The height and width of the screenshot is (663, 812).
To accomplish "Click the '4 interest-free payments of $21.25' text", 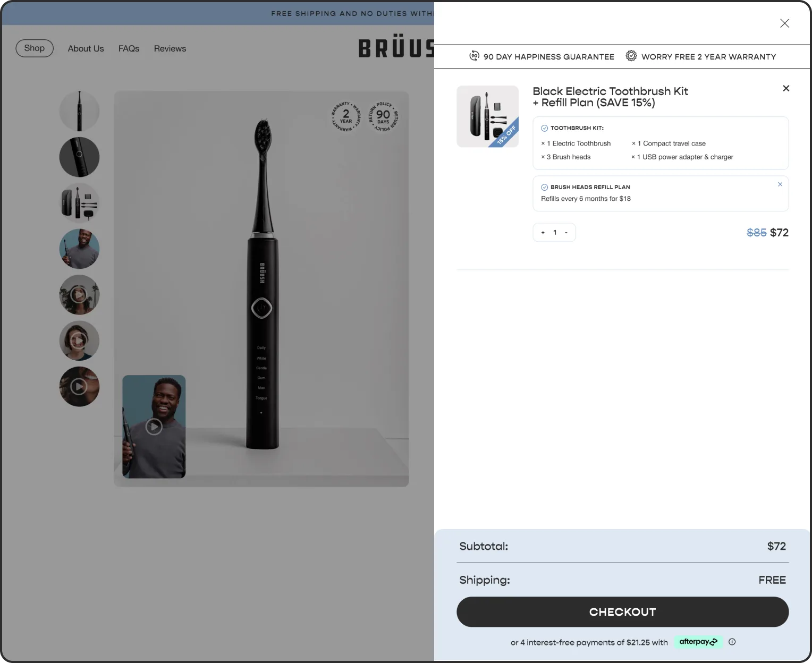I will pyautogui.click(x=585, y=642).
